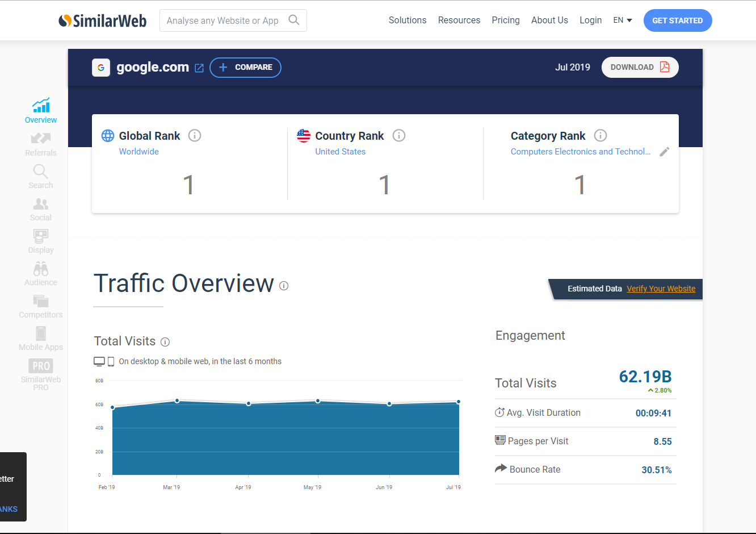Screen dimensions: 756x534
Task: Click the Worldwide link
Action: click(x=139, y=152)
